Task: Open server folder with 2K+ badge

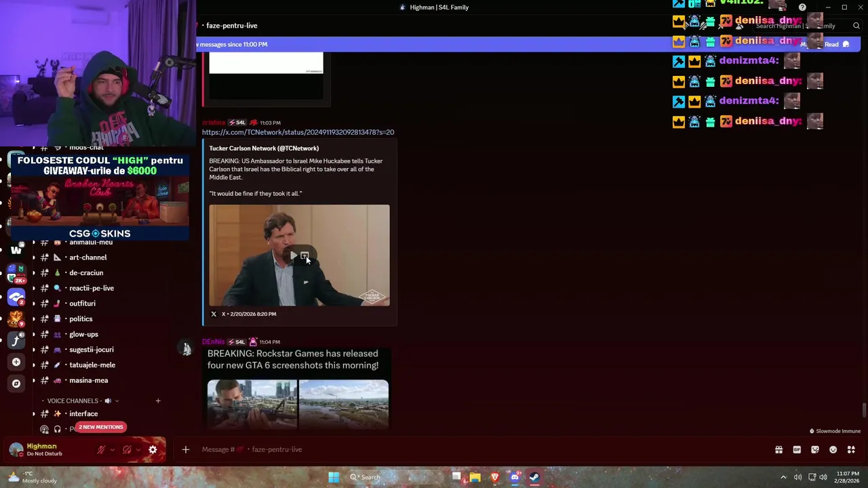Action: click(16, 273)
